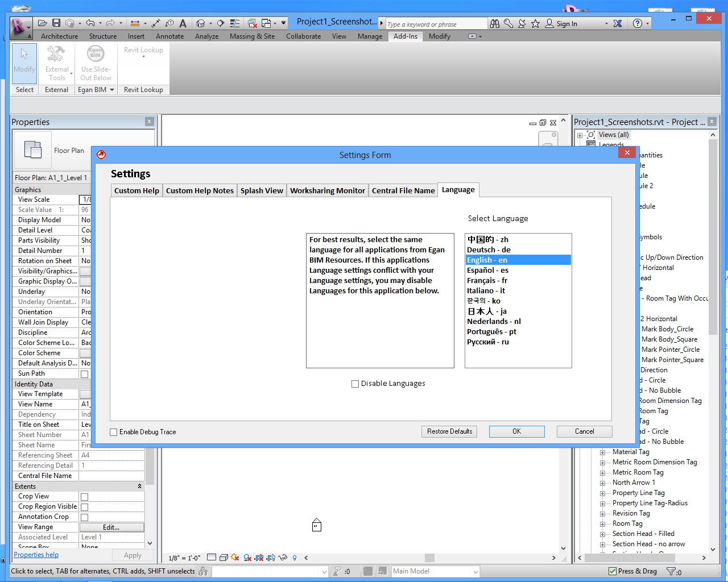The height and width of the screenshot is (582, 728).
Task: Toggle the Crop View checkbox
Action: coord(85,497)
